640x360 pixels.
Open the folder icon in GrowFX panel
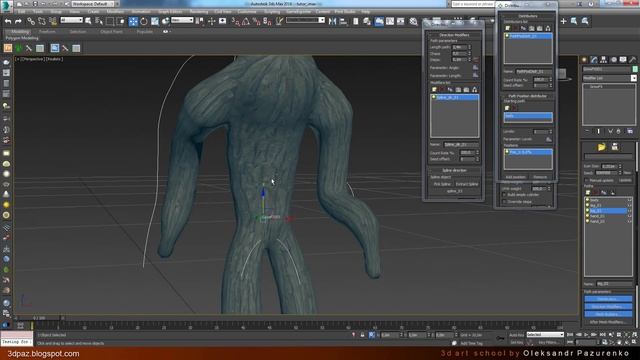tap(601, 147)
